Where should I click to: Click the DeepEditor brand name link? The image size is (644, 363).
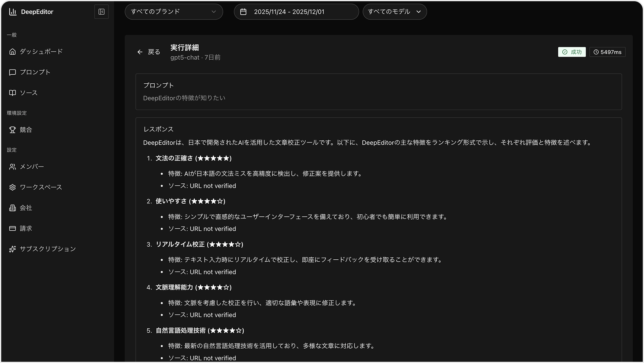(37, 12)
